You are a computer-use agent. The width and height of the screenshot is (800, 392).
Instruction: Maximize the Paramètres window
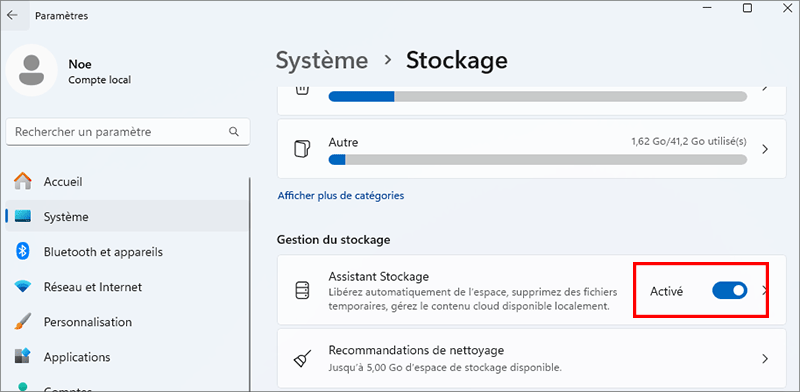747,8
